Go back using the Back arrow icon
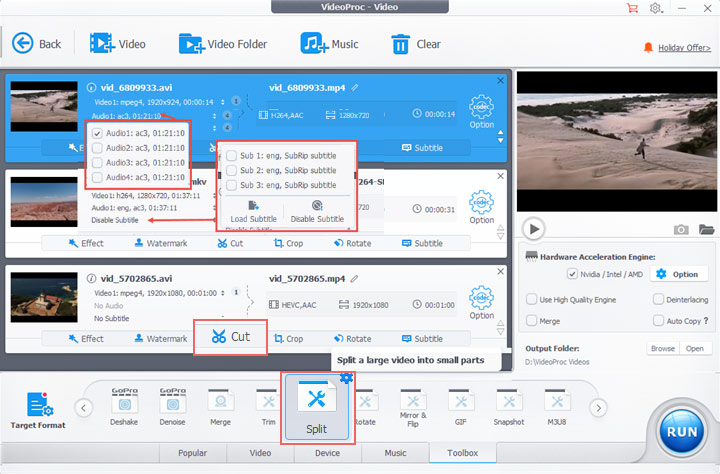The width and height of the screenshot is (720, 474). 22,44
